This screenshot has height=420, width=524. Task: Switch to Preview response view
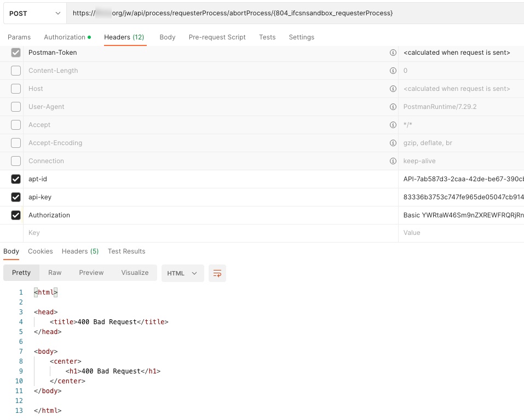(x=91, y=273)
